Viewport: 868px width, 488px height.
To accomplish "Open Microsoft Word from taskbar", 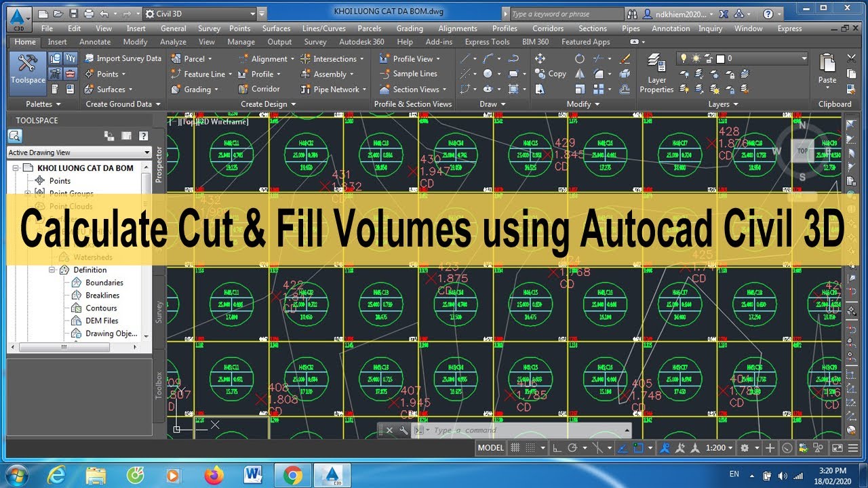I will tap(254, 475).
